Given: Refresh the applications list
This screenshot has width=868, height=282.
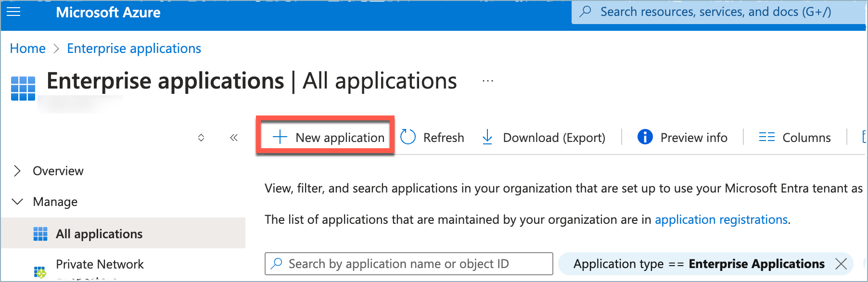Looking at the screenshot, I should coord(432,137).
